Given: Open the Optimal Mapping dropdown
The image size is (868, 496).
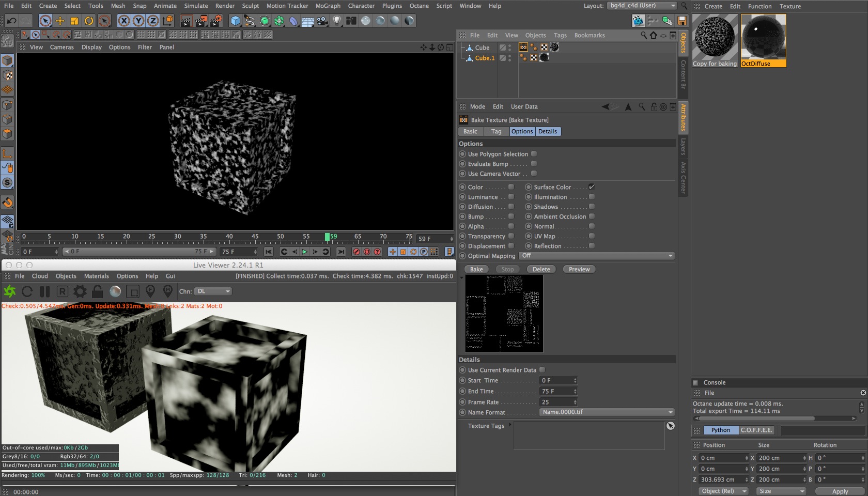Looking at the screenshot, I should click(597, 256).
